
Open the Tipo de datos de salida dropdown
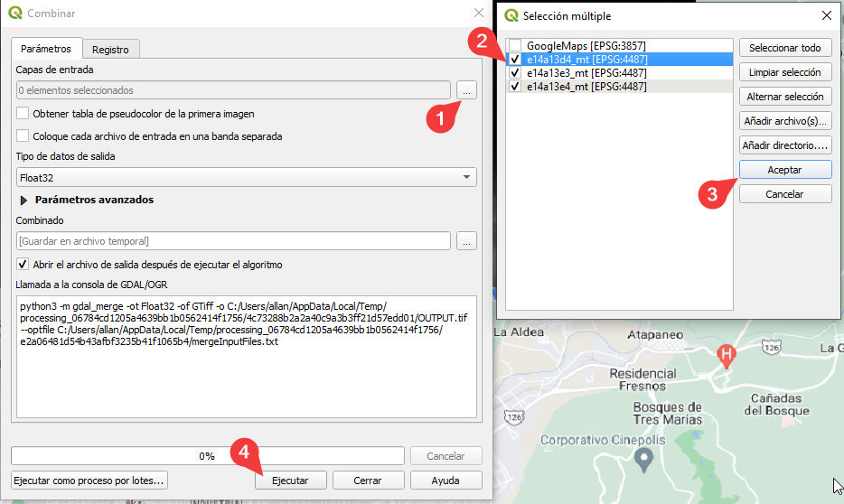pos(246,178)
